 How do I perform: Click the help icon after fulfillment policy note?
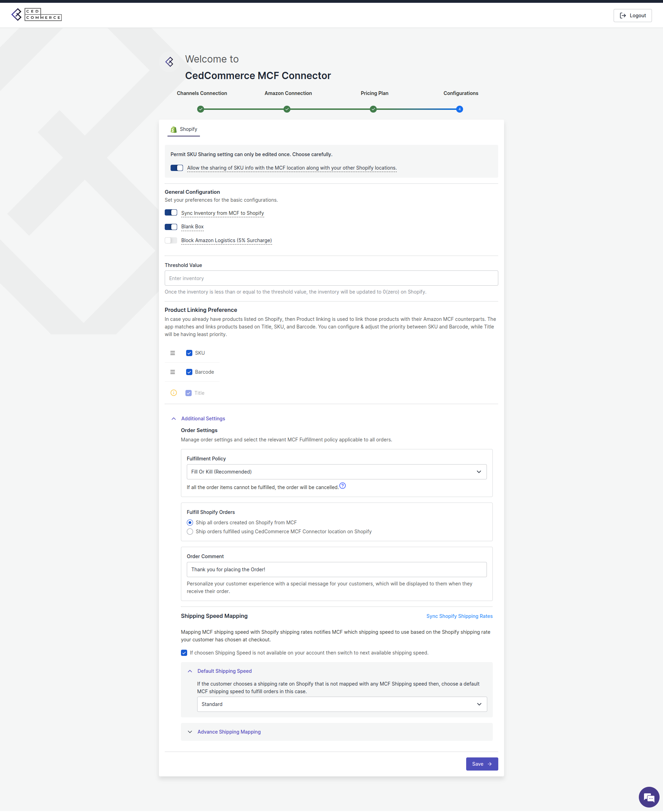coord(343,486)
